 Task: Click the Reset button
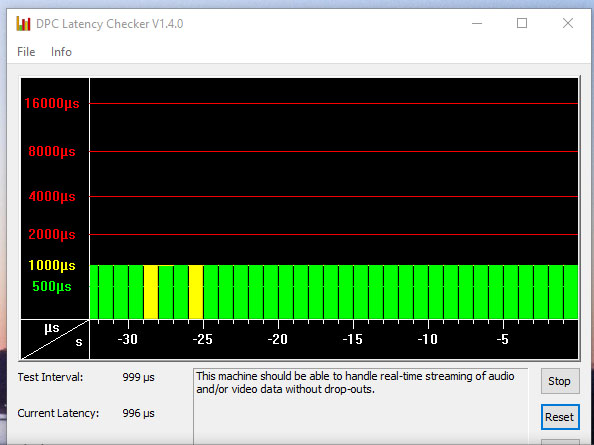point(560,417)
